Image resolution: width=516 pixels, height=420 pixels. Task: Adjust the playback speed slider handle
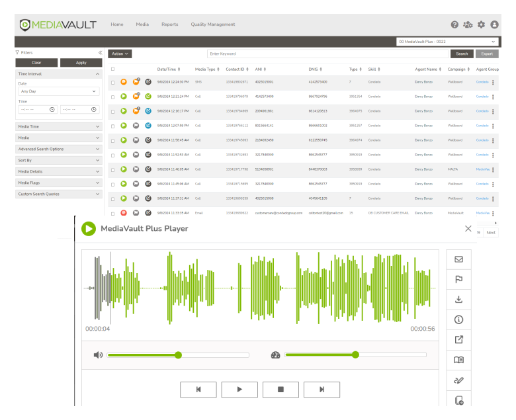click(x=355, y=355)
